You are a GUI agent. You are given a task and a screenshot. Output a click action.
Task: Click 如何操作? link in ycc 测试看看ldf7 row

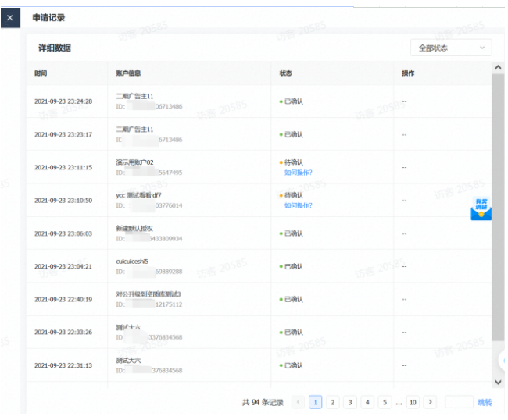coord(298,205)
